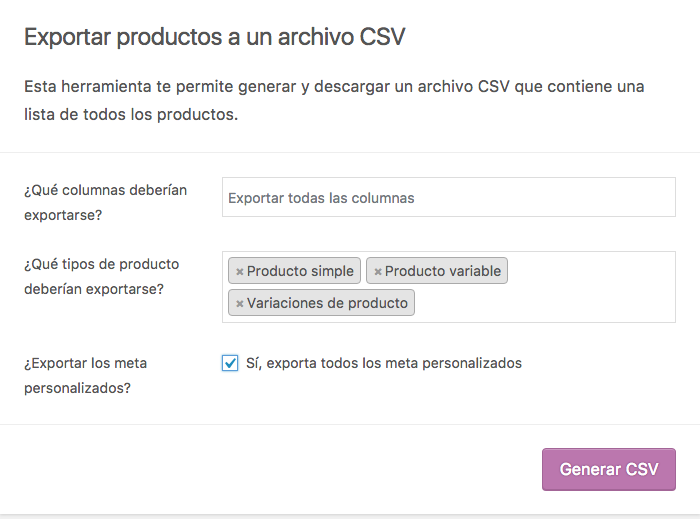Click 'personalizados?' word in meta question label
The width and height of the screenshot is (700, 519).
pos(77,388)
